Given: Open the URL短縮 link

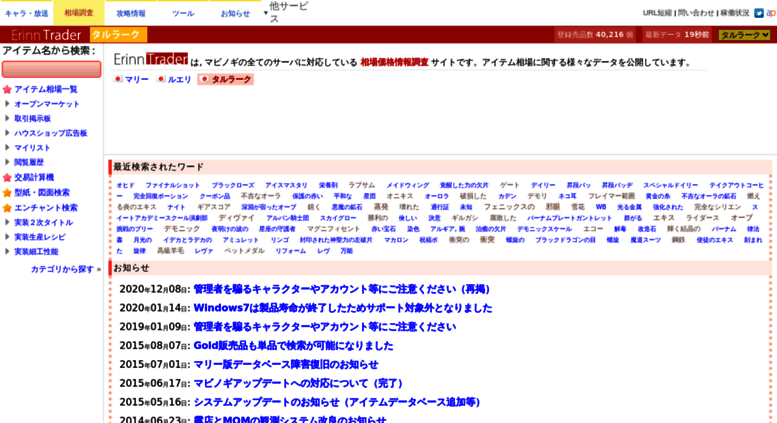Looking at the screenshot, I should pos(657,13).
